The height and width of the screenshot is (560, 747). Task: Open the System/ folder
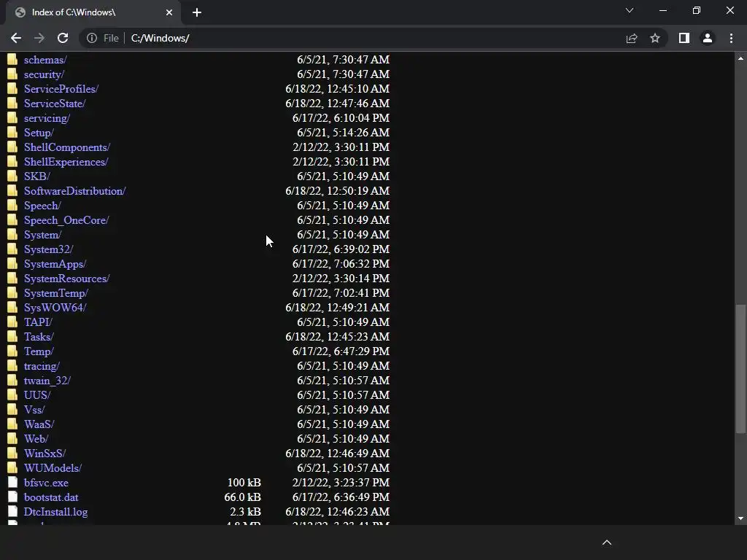43,235
